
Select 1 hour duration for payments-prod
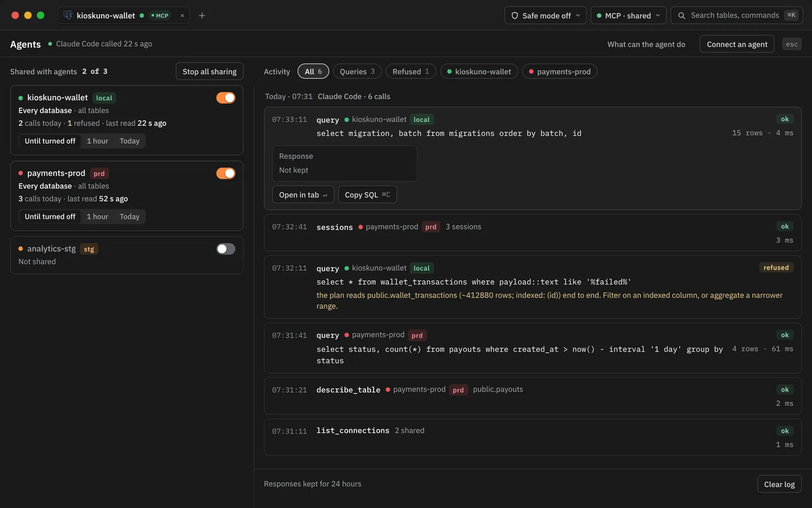click(97, 217)
